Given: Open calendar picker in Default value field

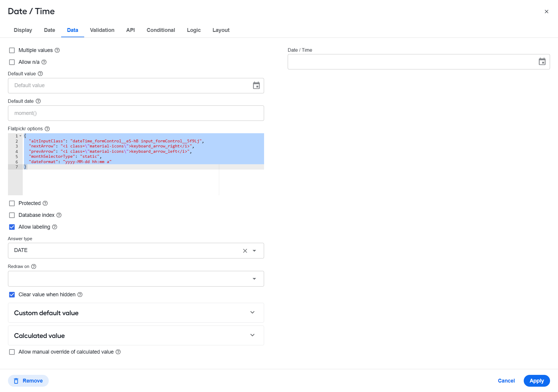Looking at the screenshot, I should tap(256, 85).
